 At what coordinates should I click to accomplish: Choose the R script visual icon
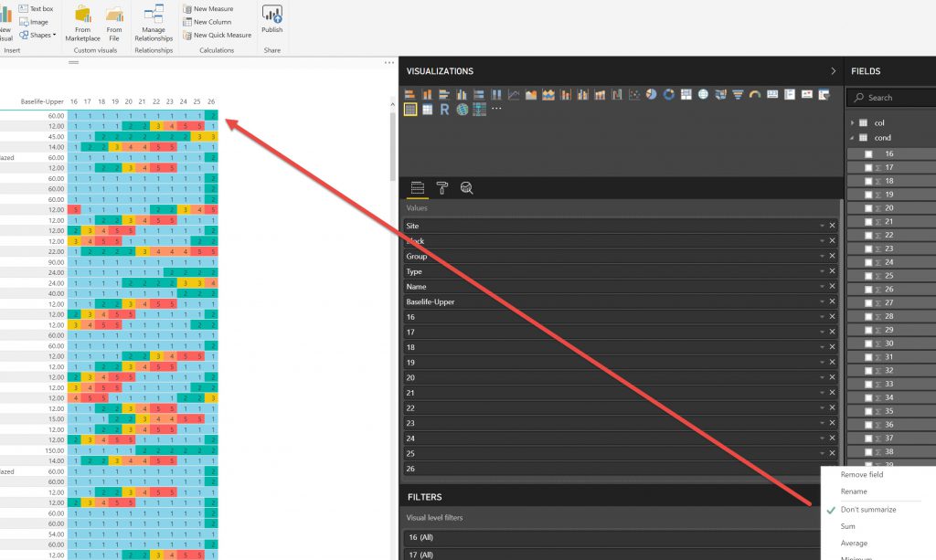(443, 110)
